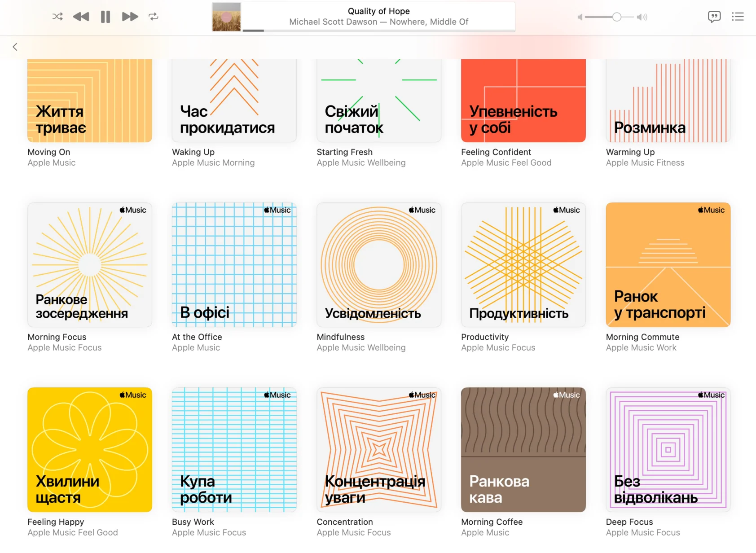Screen dimensions: 756x553
Task: Adjust the volume slider knob
Action: click(x=617, y=17)
